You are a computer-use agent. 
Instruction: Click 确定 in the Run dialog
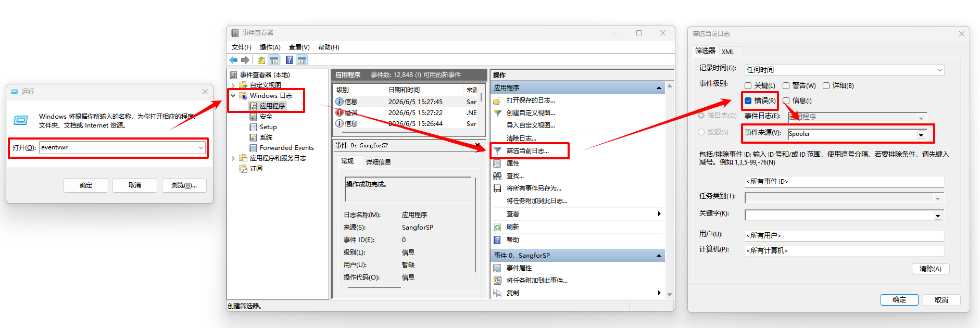tap(86, 185)
